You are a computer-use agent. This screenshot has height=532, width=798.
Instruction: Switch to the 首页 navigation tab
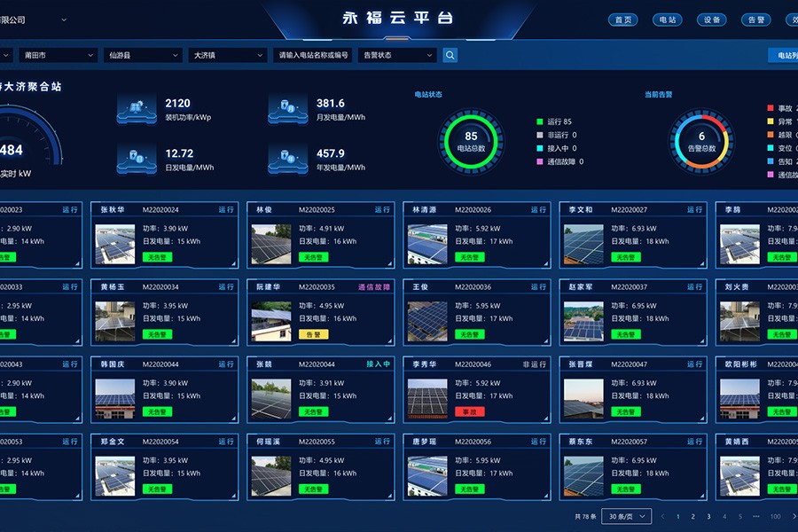pyautogui.click(x=623, y=20)
